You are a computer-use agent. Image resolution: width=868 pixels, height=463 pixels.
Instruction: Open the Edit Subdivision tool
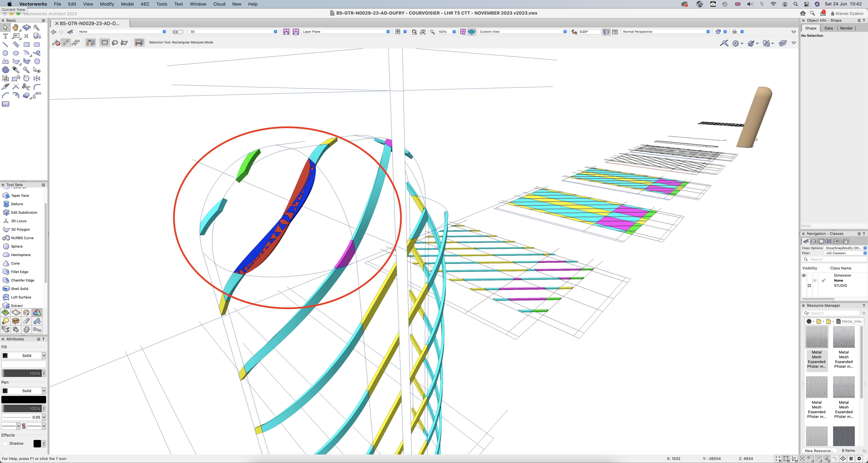point(24,213)
